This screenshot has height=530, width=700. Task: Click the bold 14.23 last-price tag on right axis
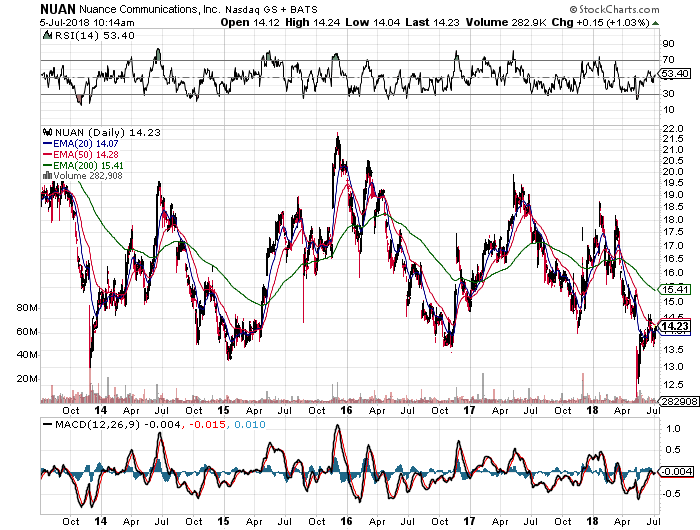click(675, 326)
